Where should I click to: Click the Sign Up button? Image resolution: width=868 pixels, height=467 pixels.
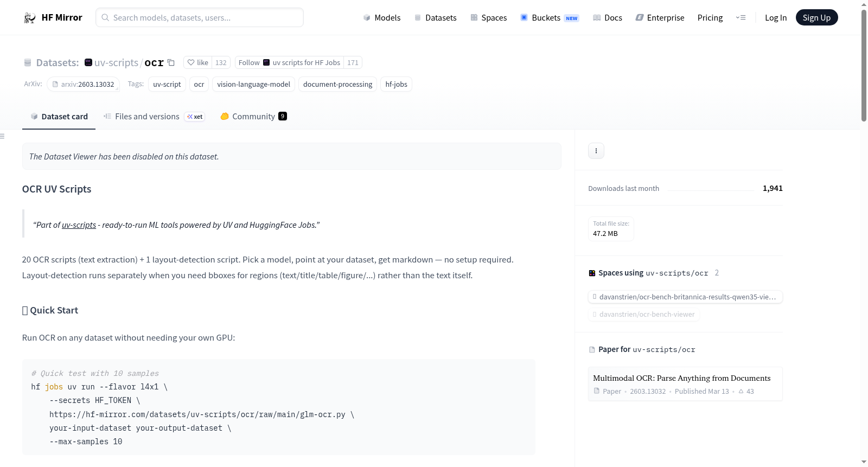click(816, 17)
